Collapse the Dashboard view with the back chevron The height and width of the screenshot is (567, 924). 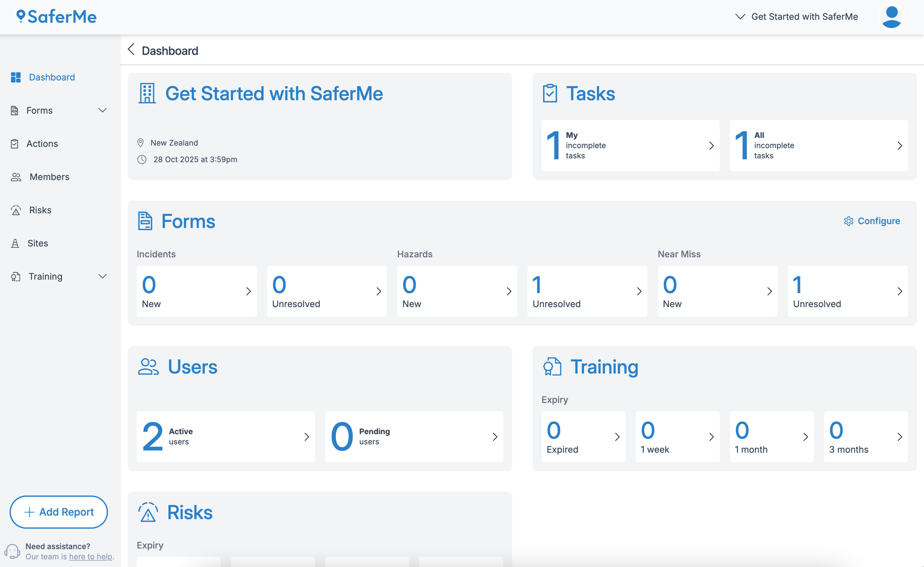(x=131, y=49)
